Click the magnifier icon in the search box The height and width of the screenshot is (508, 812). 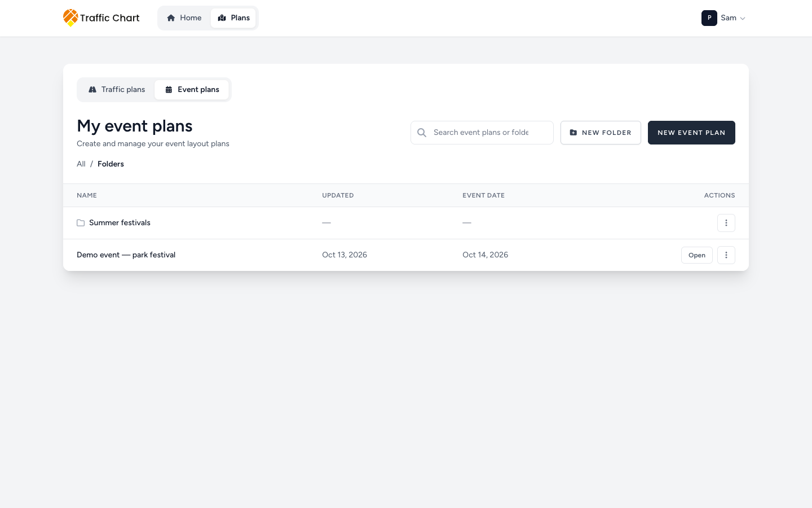point(422,133)
